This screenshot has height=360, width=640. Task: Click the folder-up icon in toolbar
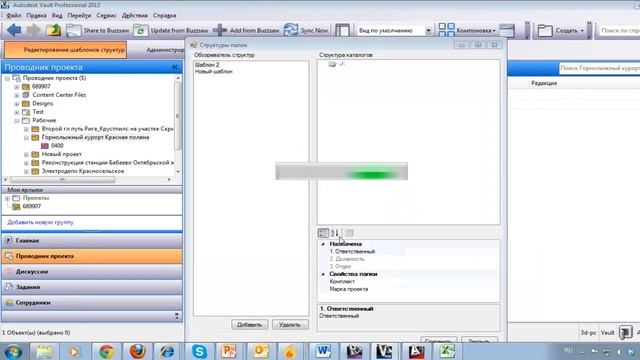coord(53,30)
